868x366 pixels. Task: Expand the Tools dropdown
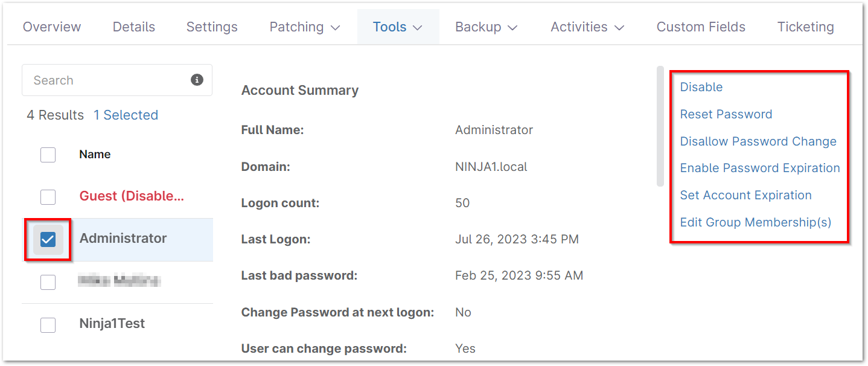[x=398, y=27]
